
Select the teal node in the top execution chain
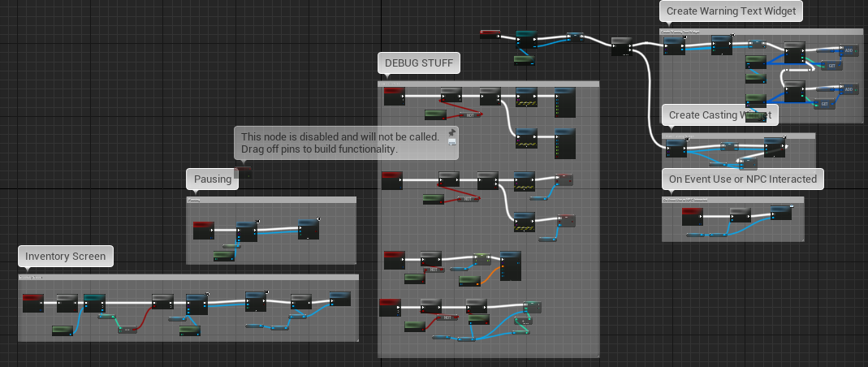(526, 40)
